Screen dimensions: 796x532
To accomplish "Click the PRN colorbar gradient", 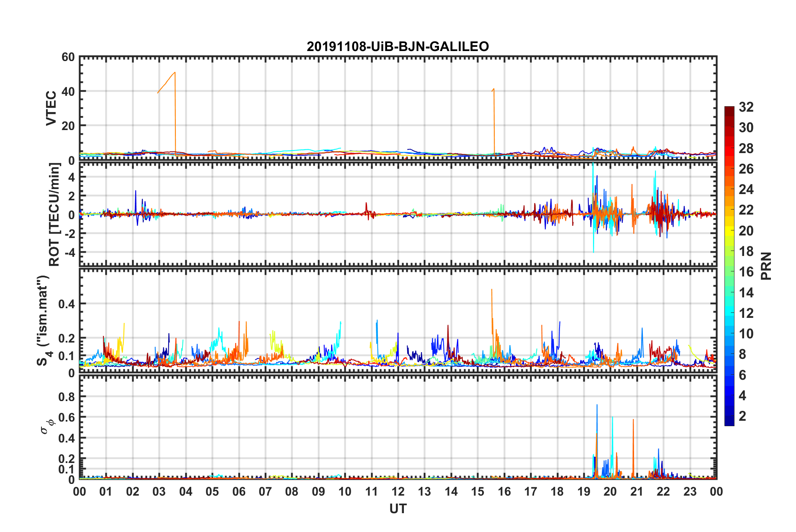I will 729,266.
